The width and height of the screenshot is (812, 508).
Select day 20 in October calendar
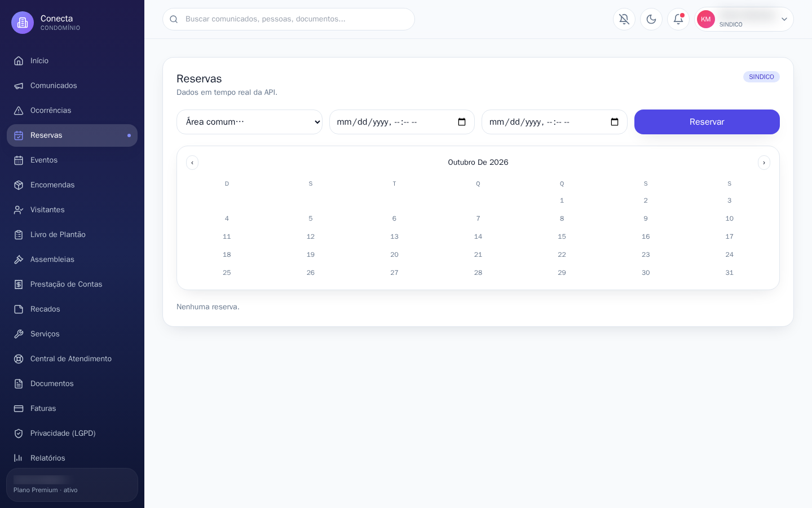pos(394,255)
